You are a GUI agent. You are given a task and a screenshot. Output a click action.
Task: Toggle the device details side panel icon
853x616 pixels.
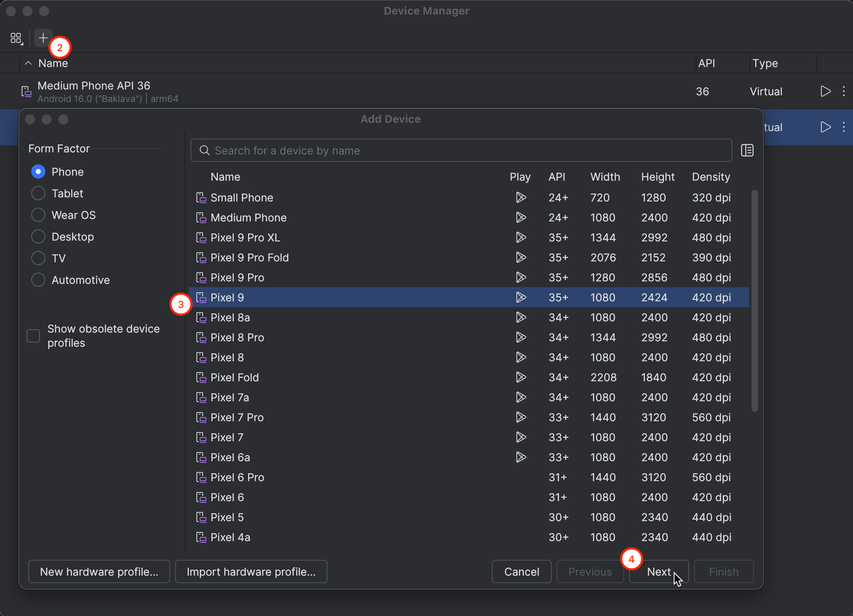pyautogui.click(x=747, y=150)
